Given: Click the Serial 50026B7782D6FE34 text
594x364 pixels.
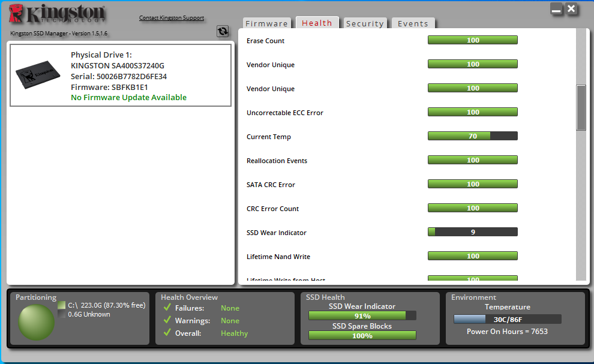Looking at the screenshot, I should pos(119,77).
